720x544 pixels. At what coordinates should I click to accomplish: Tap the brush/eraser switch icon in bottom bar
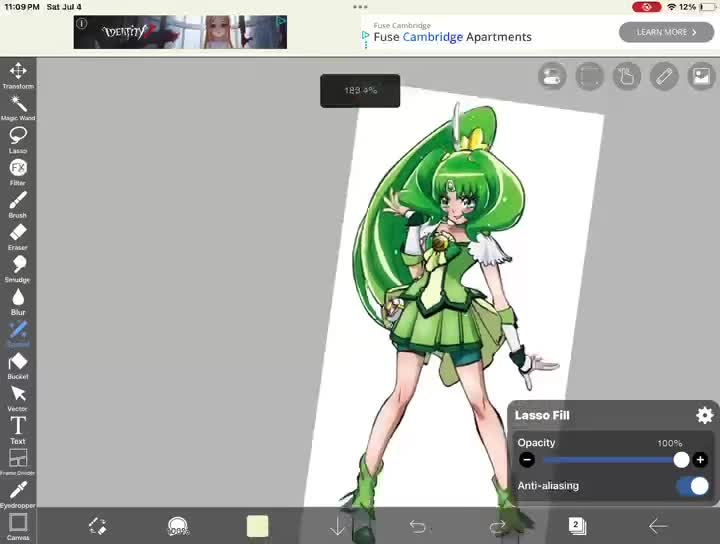click(97, 526)
